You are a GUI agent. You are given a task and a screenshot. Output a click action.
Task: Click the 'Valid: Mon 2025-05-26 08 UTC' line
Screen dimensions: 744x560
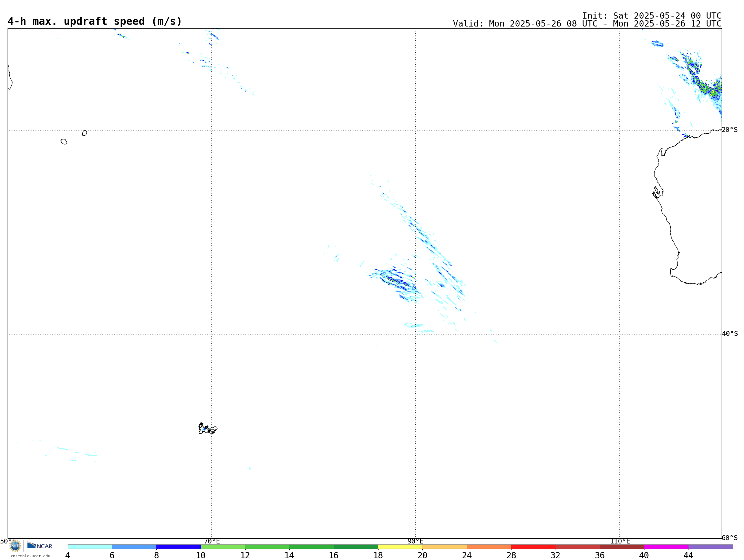587,24
